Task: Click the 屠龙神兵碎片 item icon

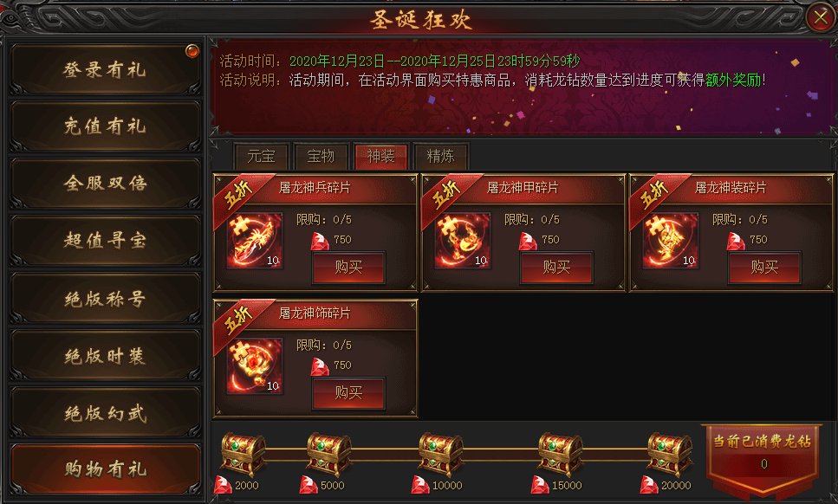Action: (255, 241)
